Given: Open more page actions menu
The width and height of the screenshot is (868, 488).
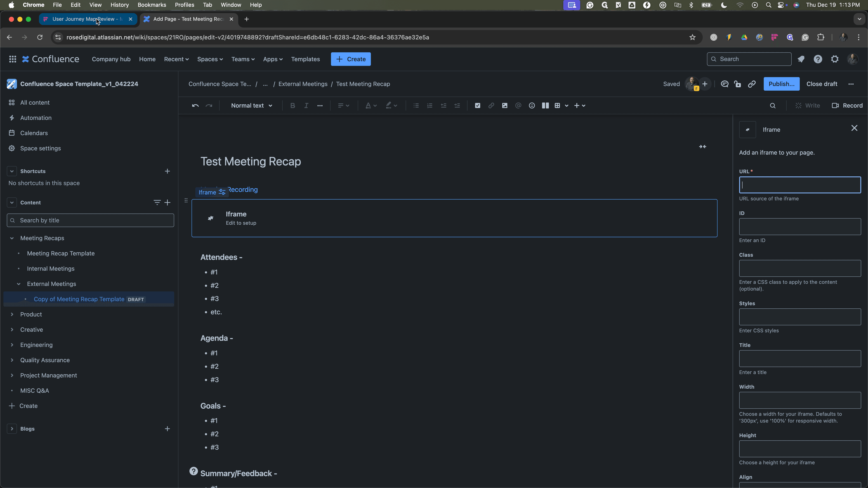Looking at the screenshot, I should coord(851,84).
